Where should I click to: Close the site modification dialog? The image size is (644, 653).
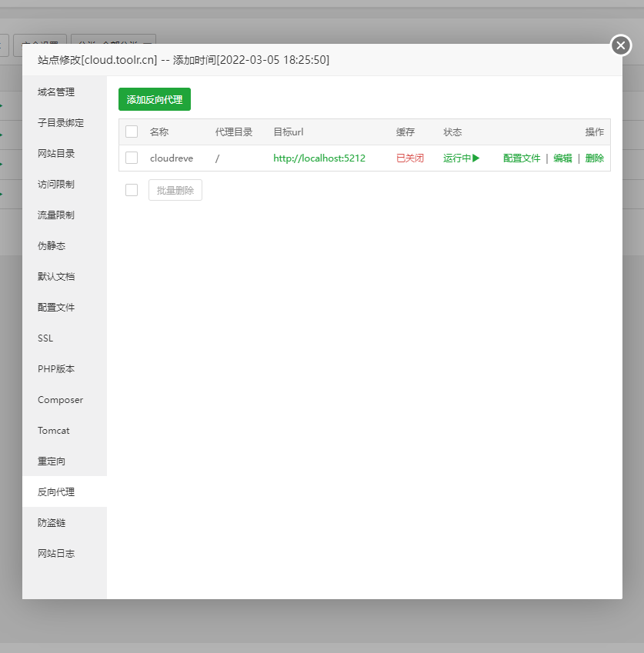click(x=621, y=45)
